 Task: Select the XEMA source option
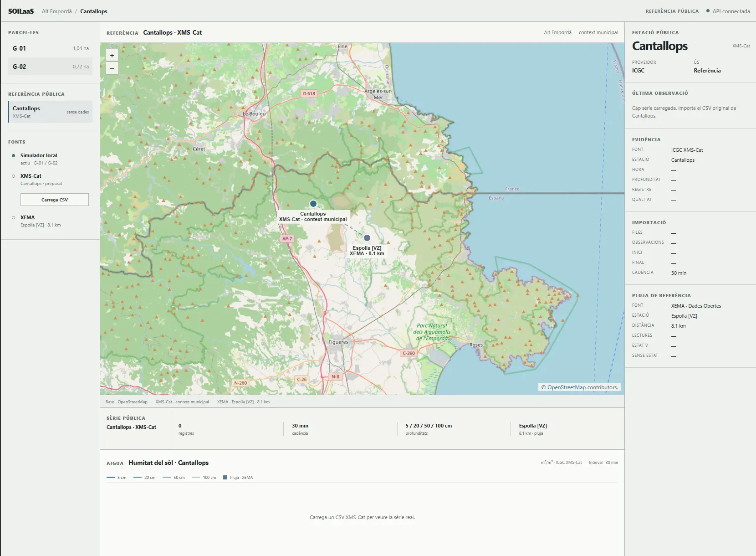click(x=50, y=221)
